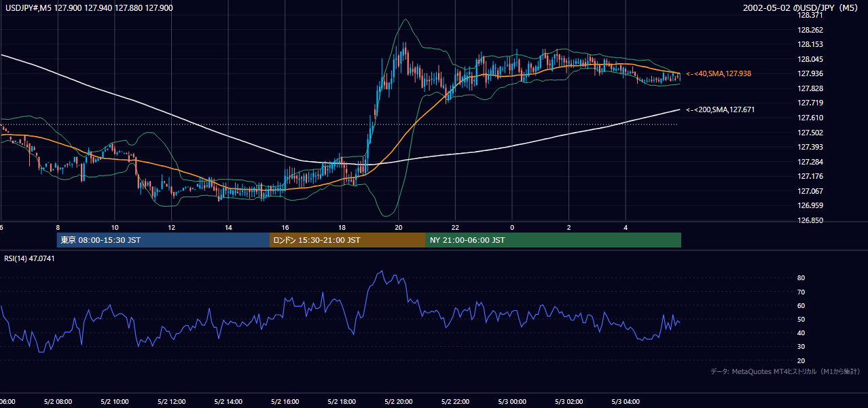Viewport: 868px width, 408px height.
Task: Click the 5/2 12:00 time label
Action: point(171,402)
